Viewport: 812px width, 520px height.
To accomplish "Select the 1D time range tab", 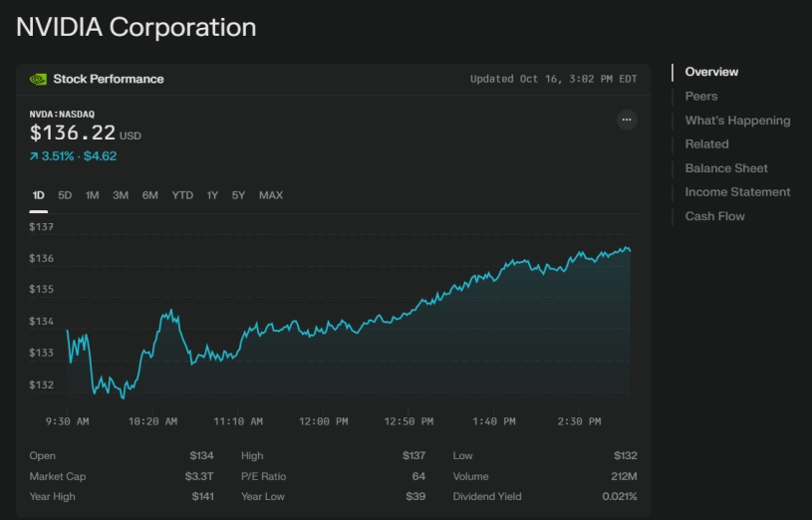I will click(38, 195).
